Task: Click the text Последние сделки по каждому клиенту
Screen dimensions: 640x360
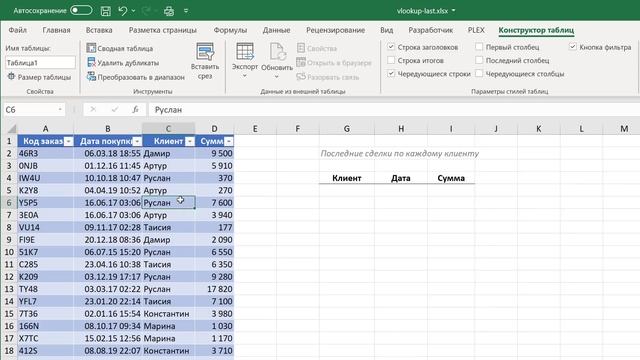Action: point(400,153)
